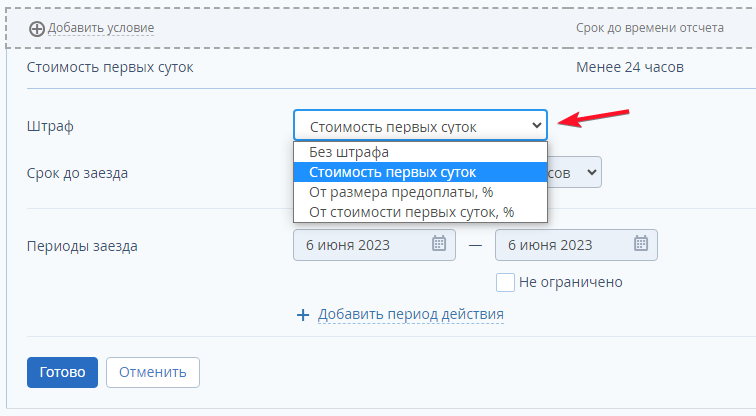756x416 pixels.
Task: Select the "От размера предоплаты, %" option
Action: (x=401, y=192)
